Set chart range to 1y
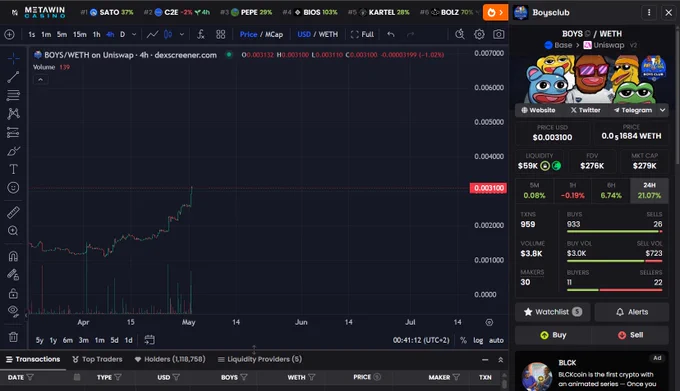The image size is (680, 391). point(53,340)
